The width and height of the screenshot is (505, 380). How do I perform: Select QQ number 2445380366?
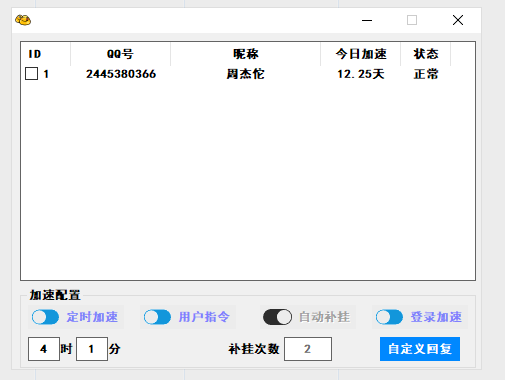coord(121,74)
